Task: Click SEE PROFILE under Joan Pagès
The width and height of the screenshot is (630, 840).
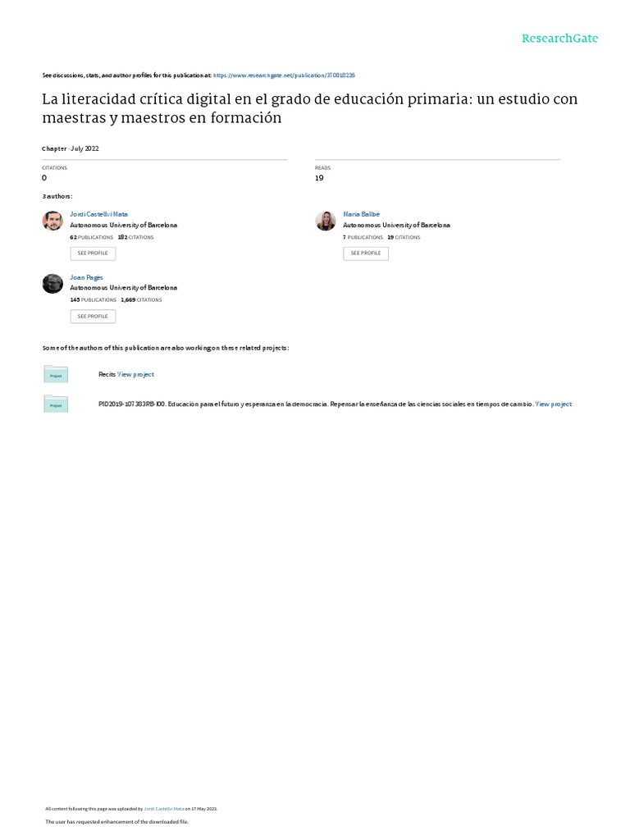Action: 93,317
